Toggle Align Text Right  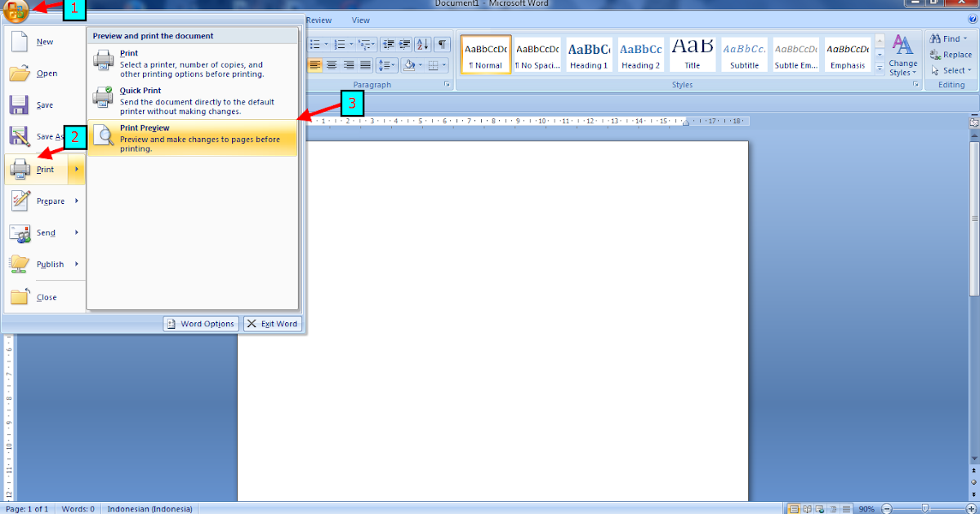tap(349, 65)
